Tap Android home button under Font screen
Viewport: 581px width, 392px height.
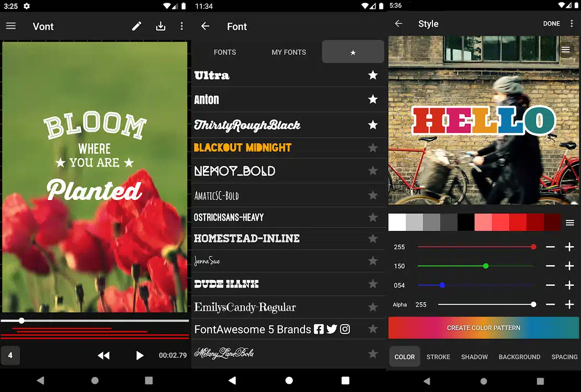point(289,380)
